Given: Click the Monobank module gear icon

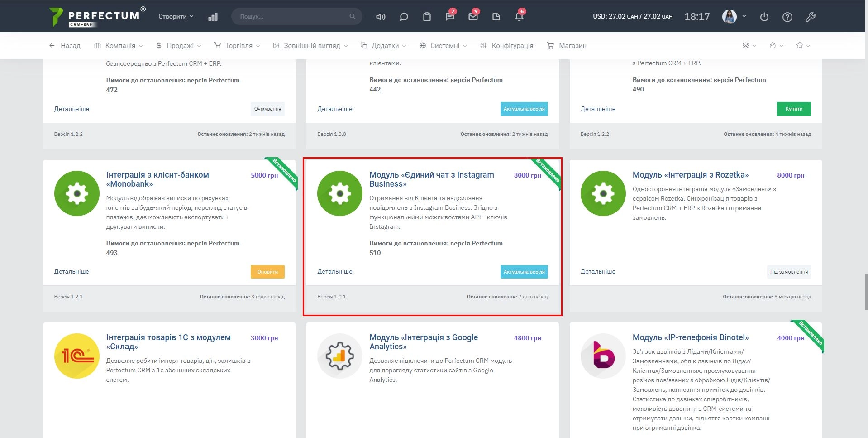Looking at the screenshot, I should point(77,193).
